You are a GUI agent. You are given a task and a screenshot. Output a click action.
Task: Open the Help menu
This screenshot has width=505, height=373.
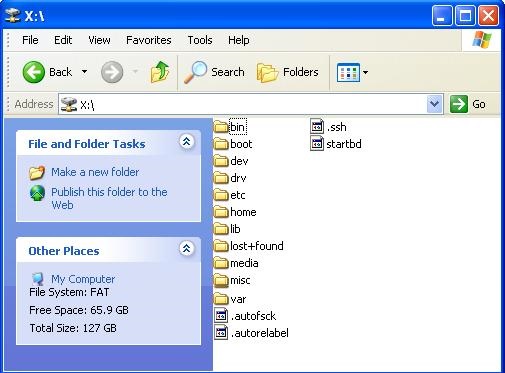point(239,40)
